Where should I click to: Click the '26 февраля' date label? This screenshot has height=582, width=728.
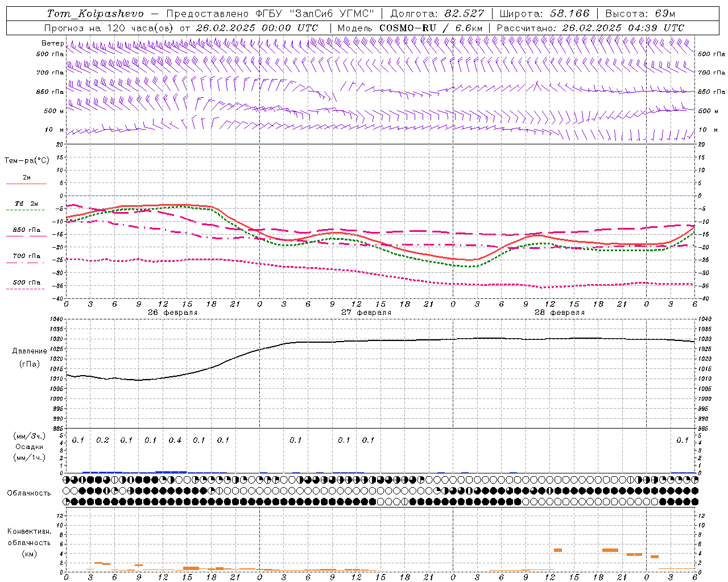point(173,313)
